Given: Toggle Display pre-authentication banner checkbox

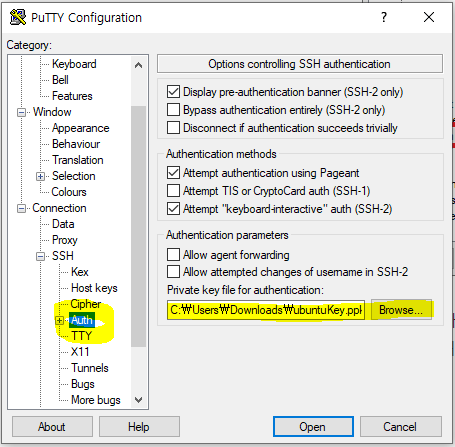Looking at the screenshot, I should (173, 92).
